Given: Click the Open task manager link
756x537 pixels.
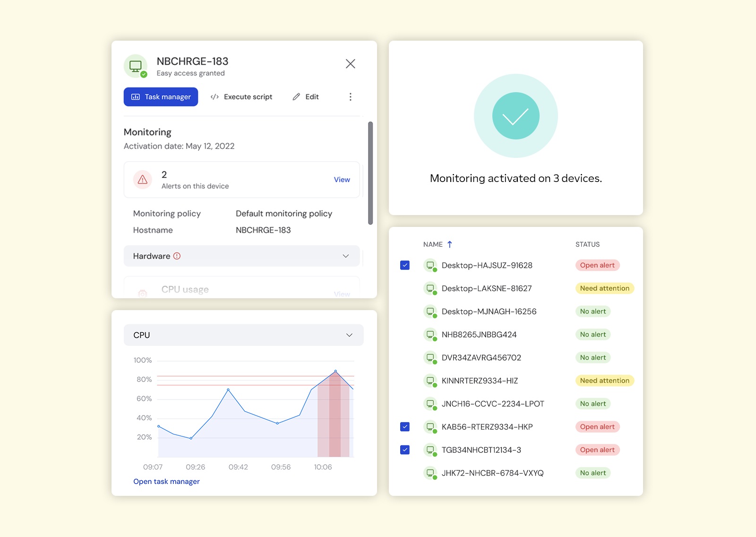Looking at the screenshot, I should (166, 482).
